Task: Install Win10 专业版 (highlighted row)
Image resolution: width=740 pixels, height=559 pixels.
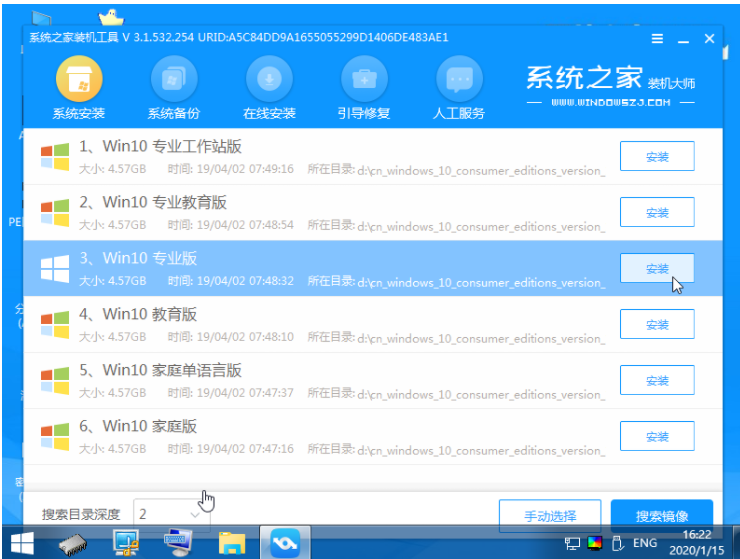Action: pos(657,269)
